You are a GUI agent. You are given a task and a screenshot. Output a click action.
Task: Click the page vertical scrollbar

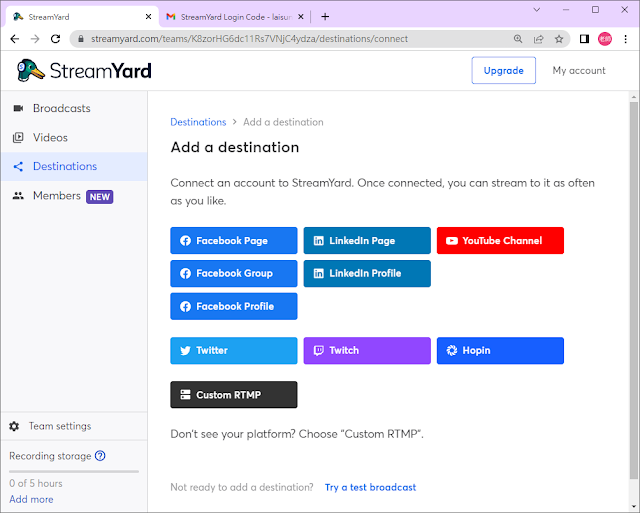(633, 290)
